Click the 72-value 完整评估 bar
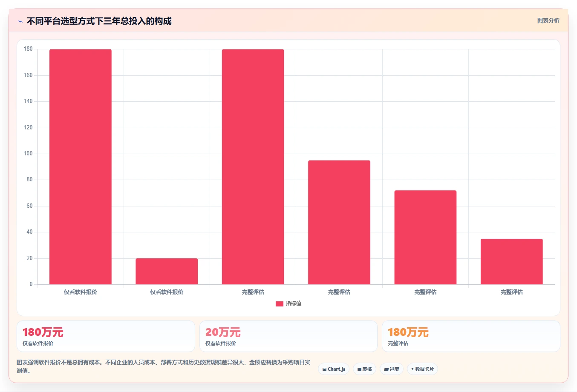Screen dimensions: 577x392 [425, 237]
